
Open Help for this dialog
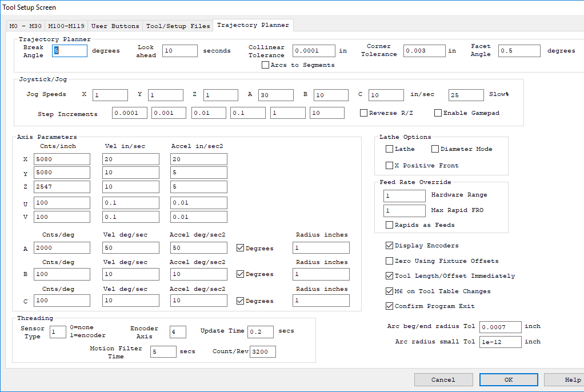566,379
